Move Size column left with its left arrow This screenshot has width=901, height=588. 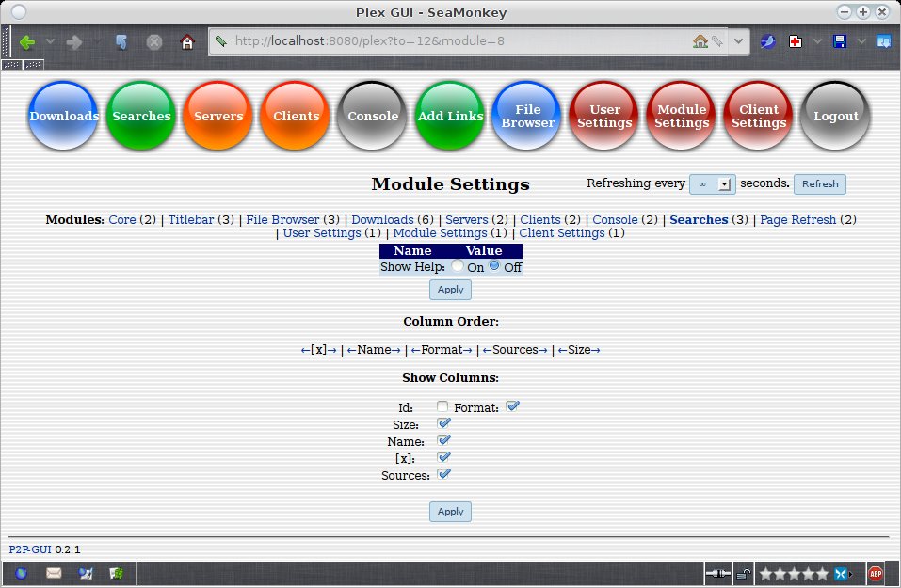point(563,350)
